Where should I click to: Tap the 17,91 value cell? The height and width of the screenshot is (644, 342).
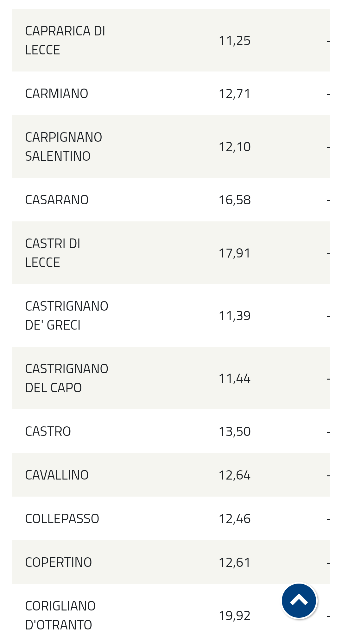pyautogui.click(x=235, y=253)
